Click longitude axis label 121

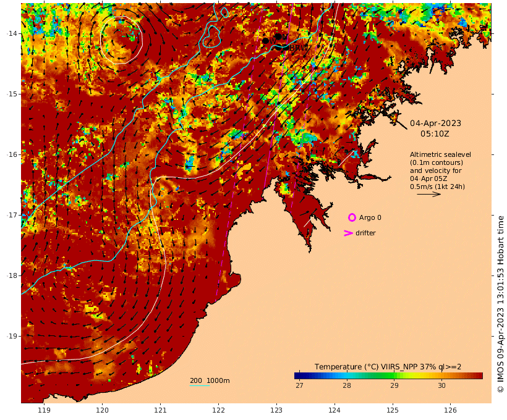click(160, 410)
